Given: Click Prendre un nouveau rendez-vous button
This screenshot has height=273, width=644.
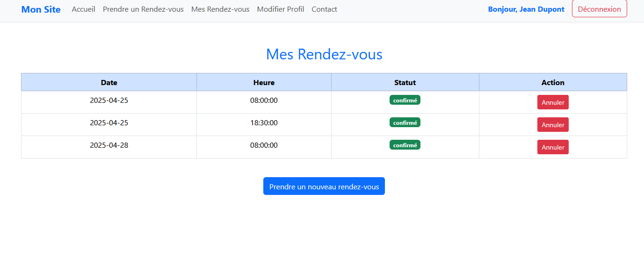Looking at the screenshot, I should 324,186.
